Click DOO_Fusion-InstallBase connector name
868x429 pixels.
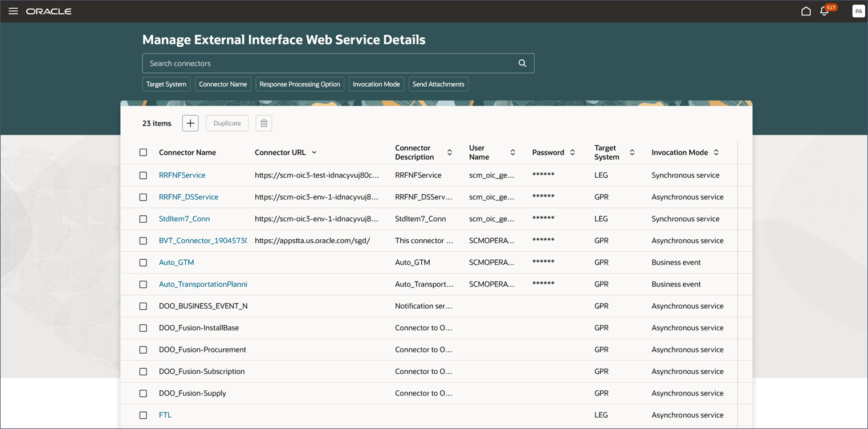(199, 328)
